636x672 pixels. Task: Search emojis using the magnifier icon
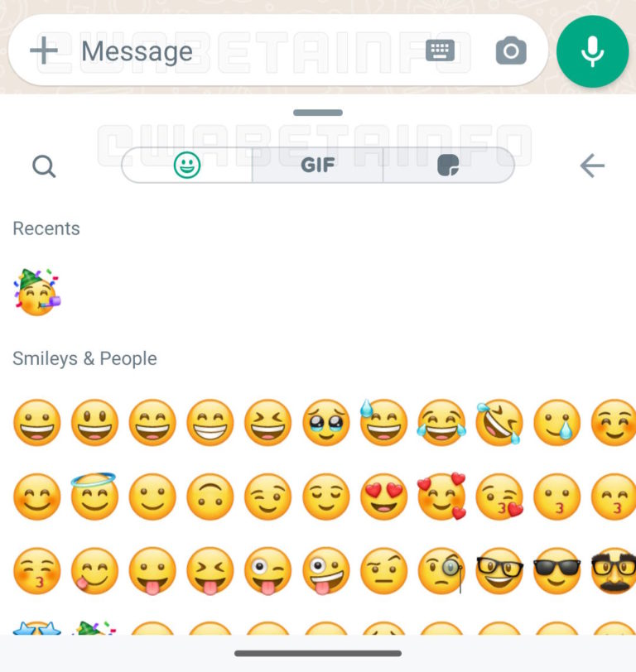[x=44, y=166]
